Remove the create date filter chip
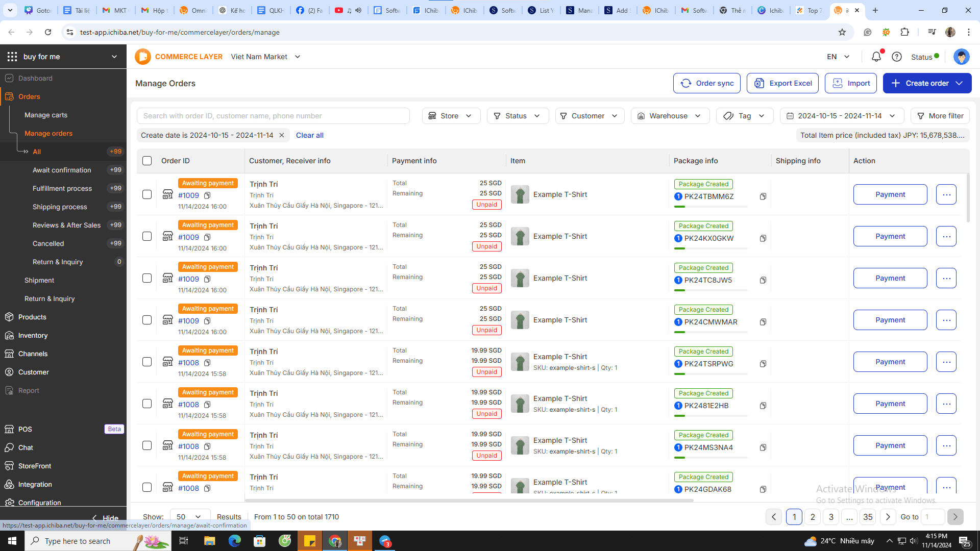 [281, 135]
